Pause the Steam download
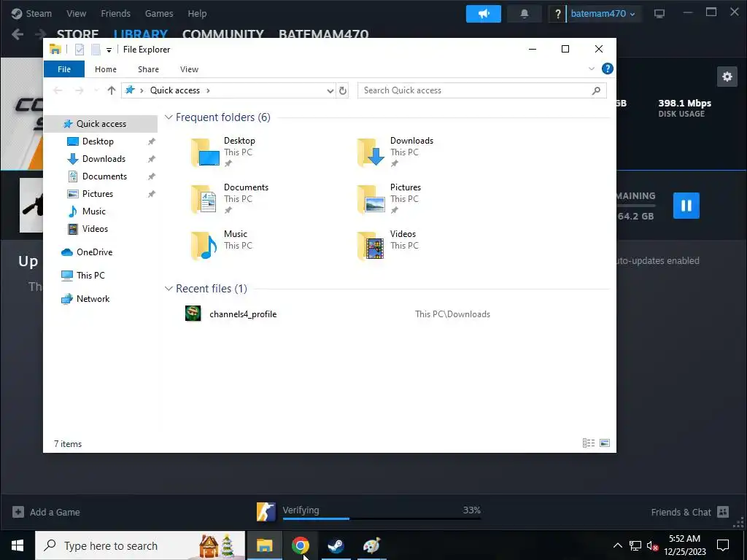Screen dimensions: 747x560 686,206
